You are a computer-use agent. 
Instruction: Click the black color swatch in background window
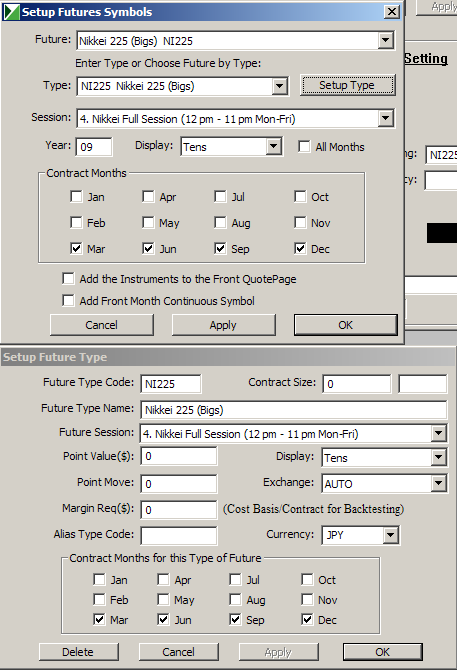(x=442, y=233)
